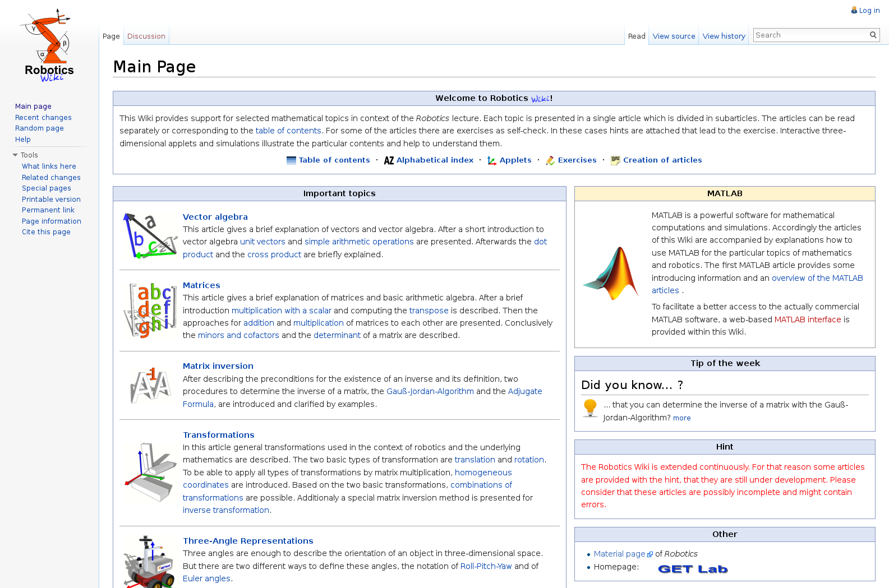Collapse the Tools sidebar section
The width and height of the screenshot is (889, 588).
(x=25, y=155)
